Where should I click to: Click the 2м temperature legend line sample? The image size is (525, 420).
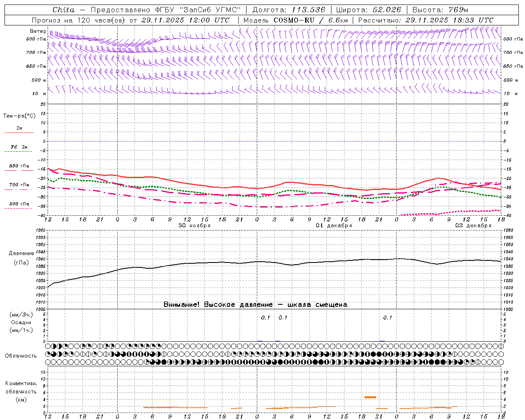coord(19,133)
